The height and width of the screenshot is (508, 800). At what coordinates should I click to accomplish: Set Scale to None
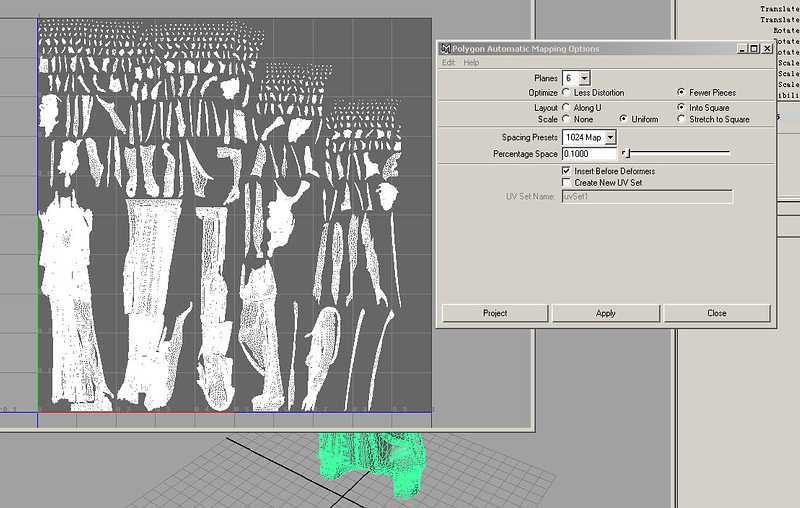coord(566,119)
